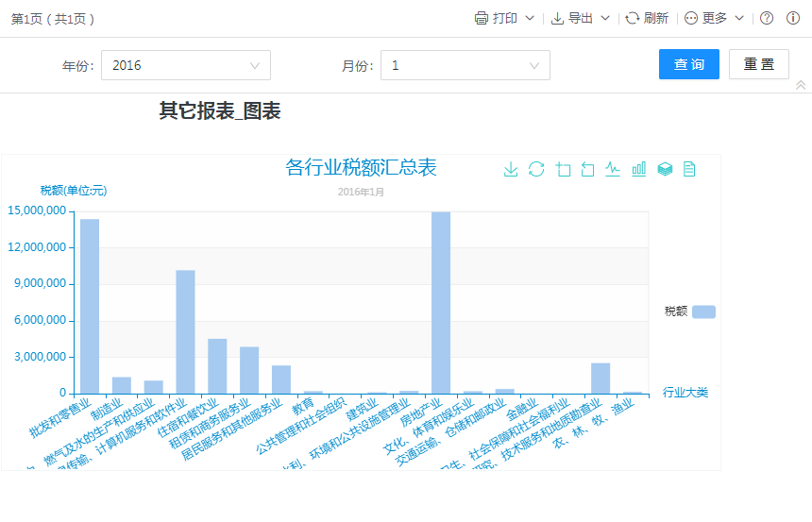Activate the chart area zoom icon
The image size is (812, 522).
(x=564, y=169)
